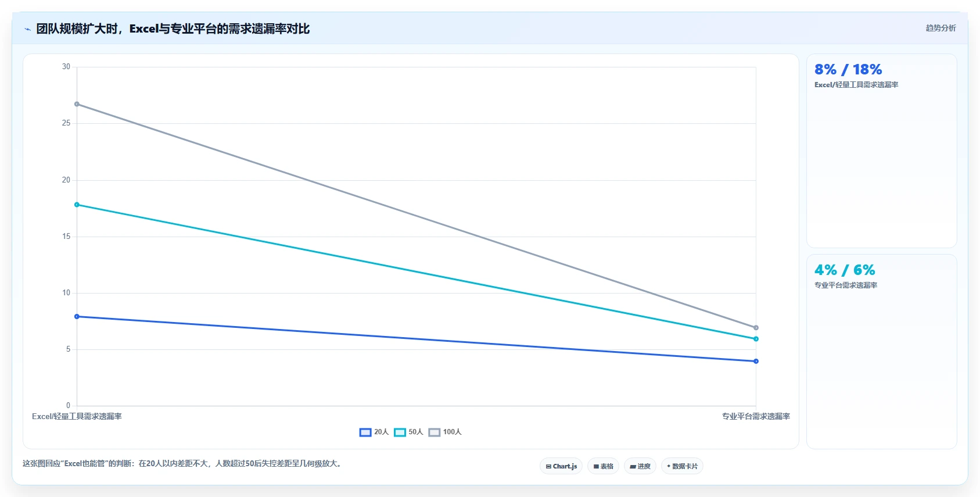Click the trend icon beside the chart title
The image size is (980, 497).
point(27,29)
